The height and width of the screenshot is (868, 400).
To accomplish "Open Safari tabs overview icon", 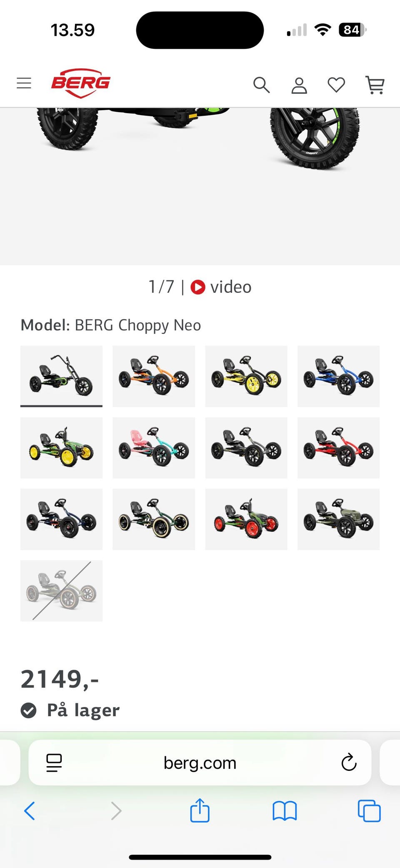I will tap(369, 811).
